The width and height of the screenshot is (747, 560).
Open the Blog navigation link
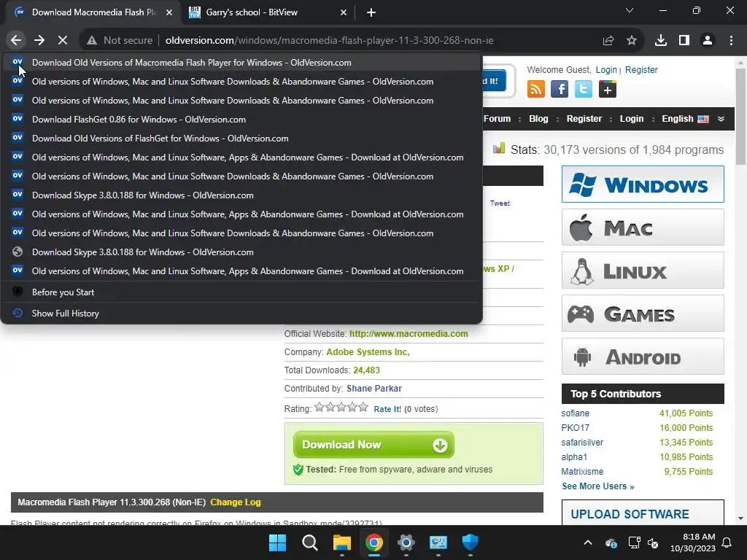(538, 119)
